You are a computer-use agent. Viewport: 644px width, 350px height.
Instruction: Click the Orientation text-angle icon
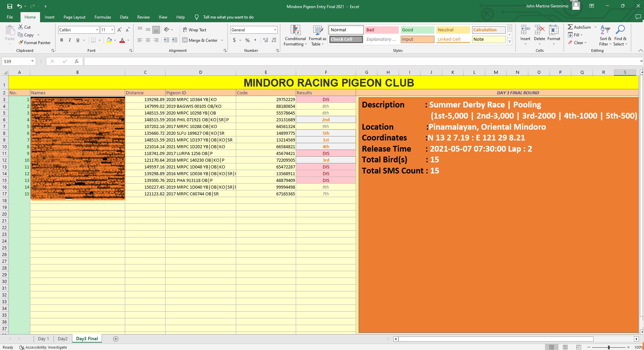[166, 30]
